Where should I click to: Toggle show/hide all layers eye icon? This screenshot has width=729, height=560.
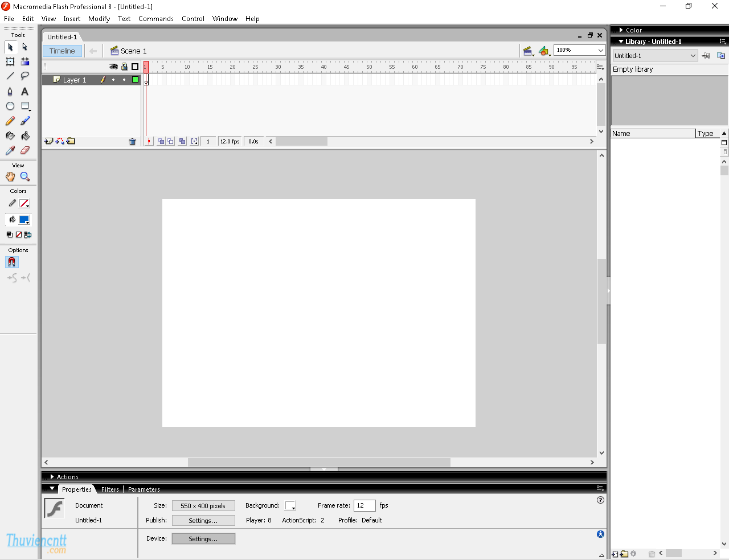pyautogui.click(x=113, y=67)
